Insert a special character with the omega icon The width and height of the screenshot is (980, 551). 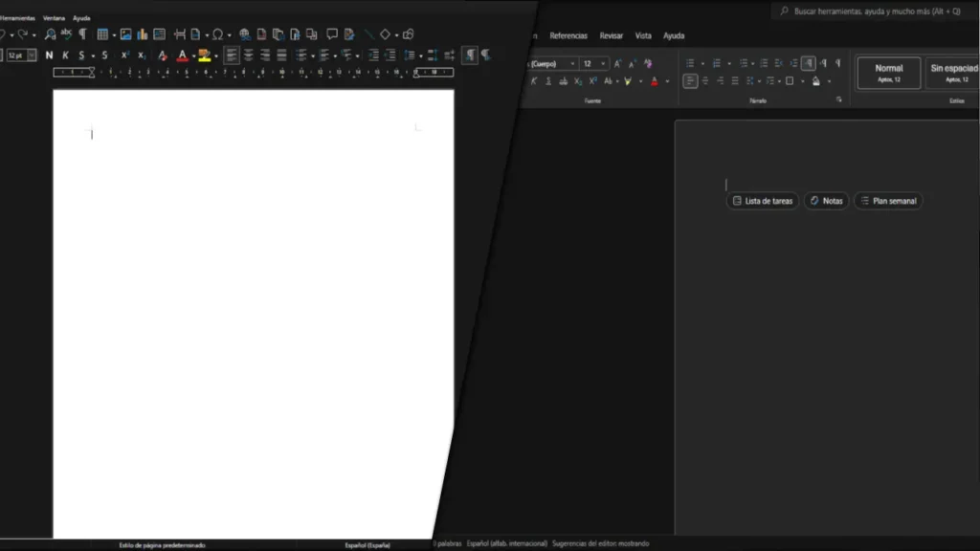tap(217, 34)
